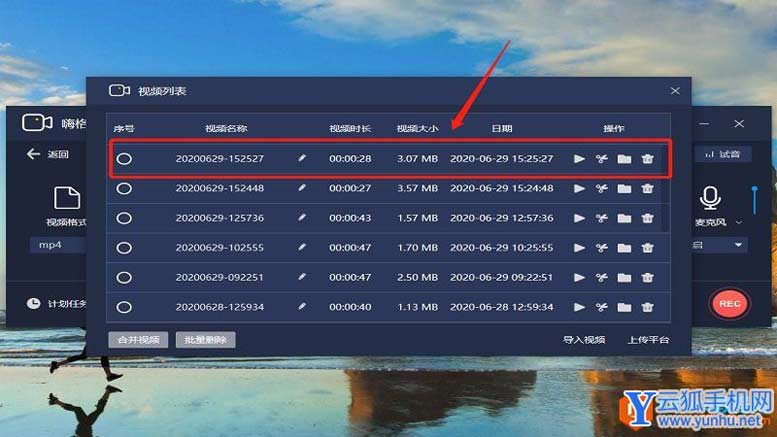This screenshot has height=437, width=777.
Task: Close the 视频列表 dialog
Action: 675,91
